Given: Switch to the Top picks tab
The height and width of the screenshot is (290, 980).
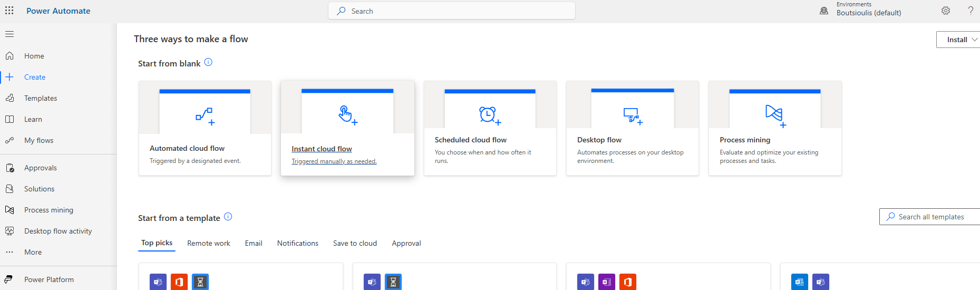Looking at the screenshot, I should point(157,243).
